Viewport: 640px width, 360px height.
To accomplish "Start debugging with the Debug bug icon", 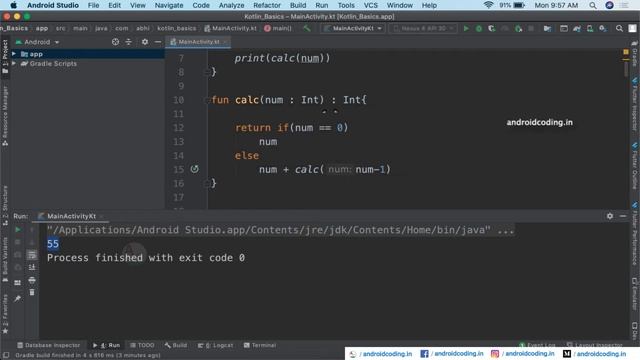I will (x=479, y=29).
